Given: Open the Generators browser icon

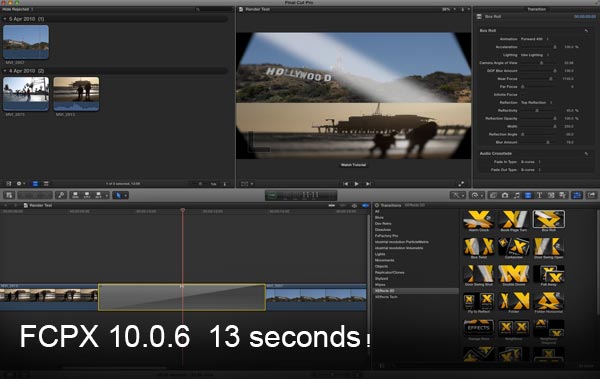Looking at the screenshot, I should click(x=551, y=195).
